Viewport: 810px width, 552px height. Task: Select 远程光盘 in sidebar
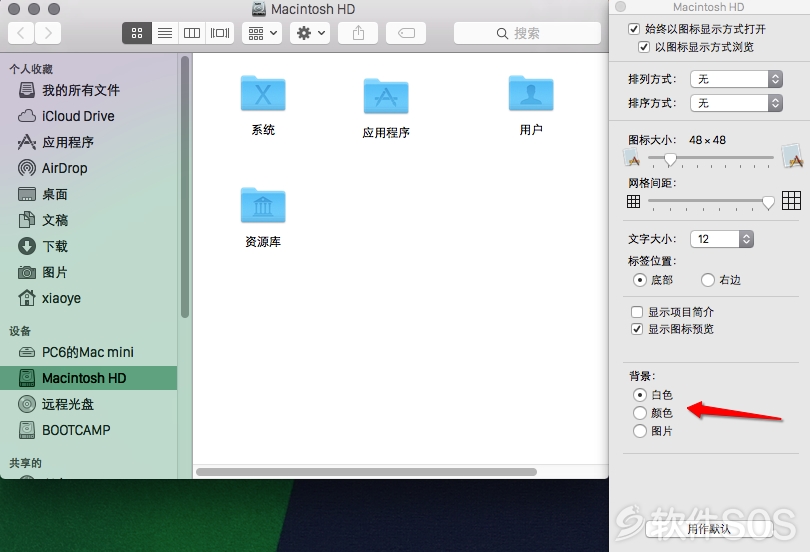point(89,404)
